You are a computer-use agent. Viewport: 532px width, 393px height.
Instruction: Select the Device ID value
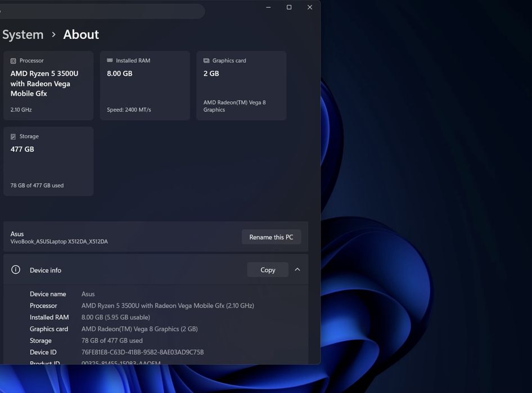[142, 353]
